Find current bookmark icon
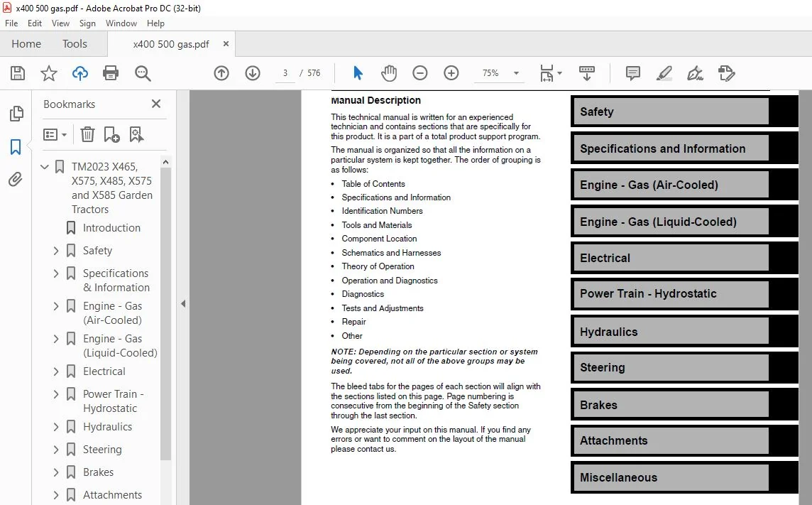Screen dimensions: 812x505 tap(136, 135)
